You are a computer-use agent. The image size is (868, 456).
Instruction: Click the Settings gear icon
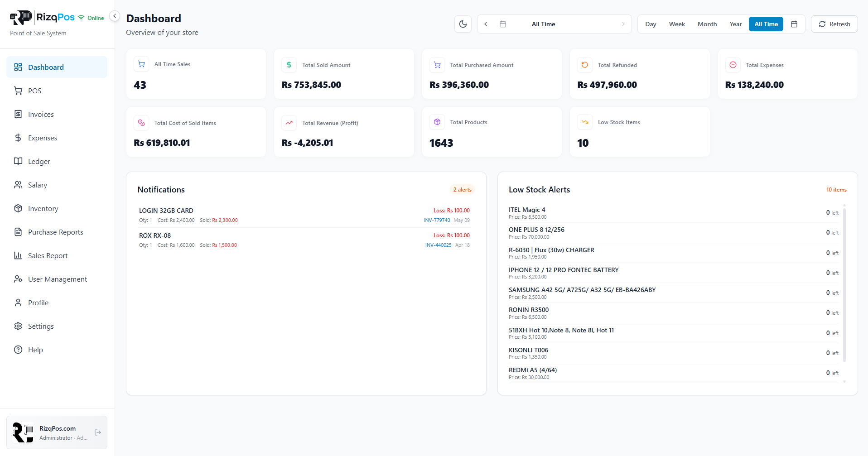18,326
